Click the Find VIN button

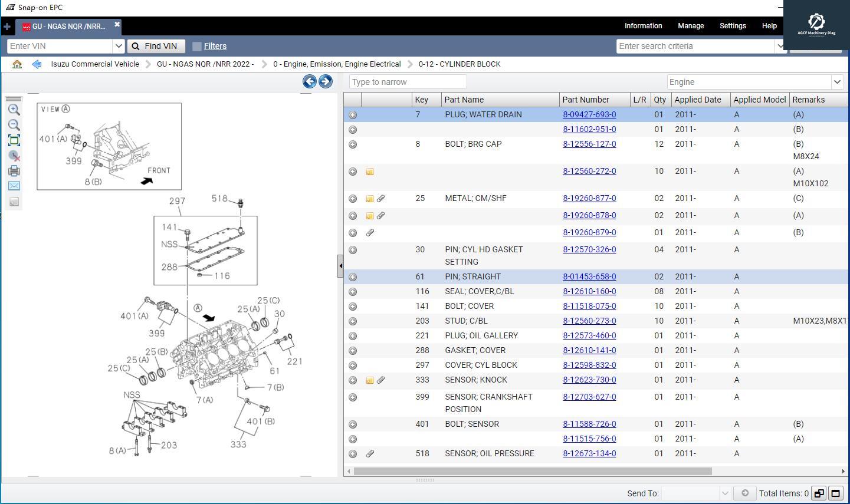[x=156, y=46]
